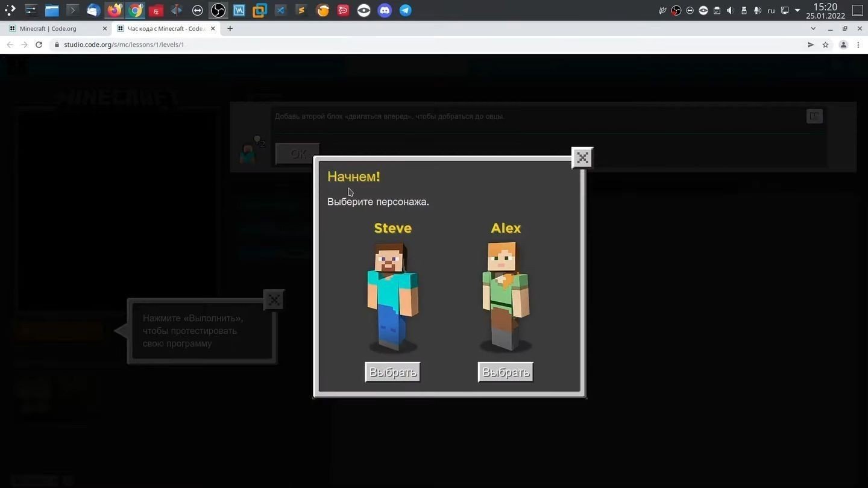Expand the tab search chevron
Image resolution: width=868 pixels, height=488 pixels.
click(x=813, y=28)
